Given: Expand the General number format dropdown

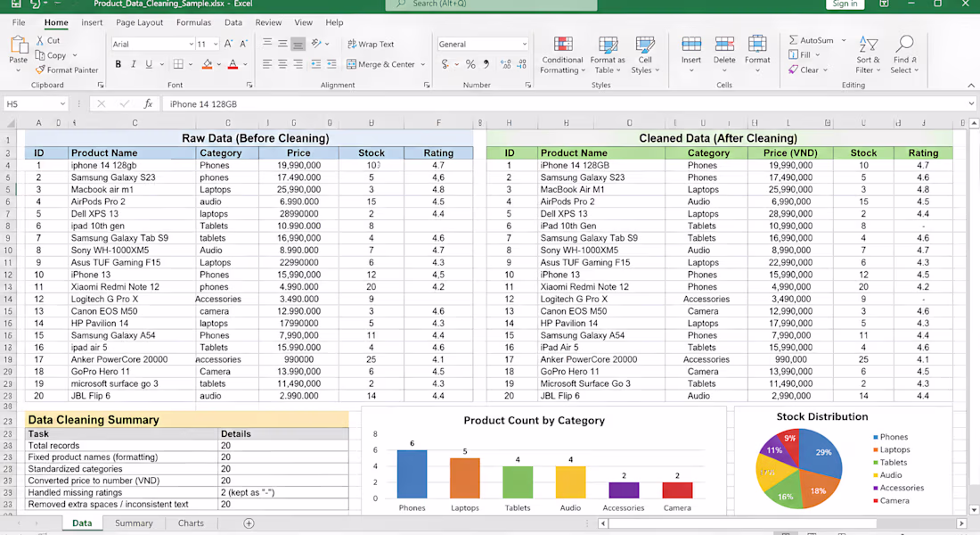Looking at the screenshot, I should (x=525, y=44).
